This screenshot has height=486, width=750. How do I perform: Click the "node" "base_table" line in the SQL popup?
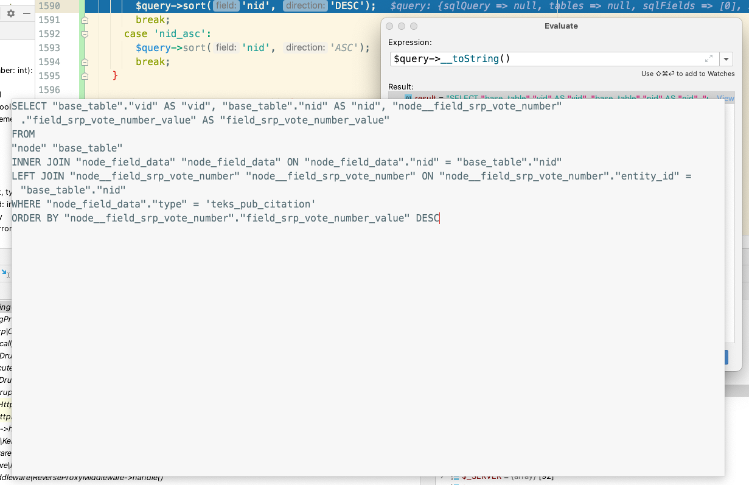pos(67,148)
